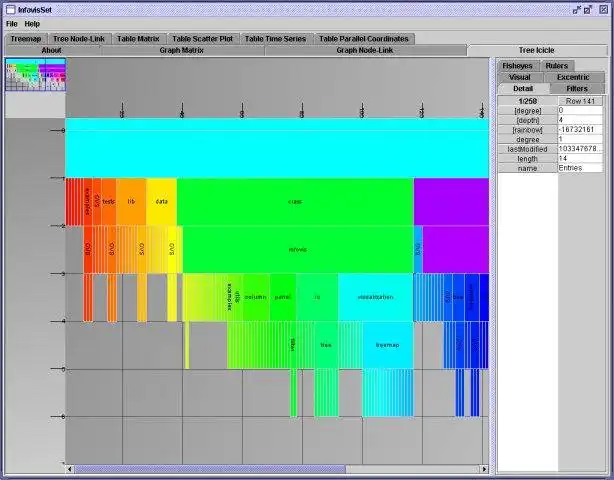
Task: Select the [degree] value cell showing 0
Action: (580, 110)
